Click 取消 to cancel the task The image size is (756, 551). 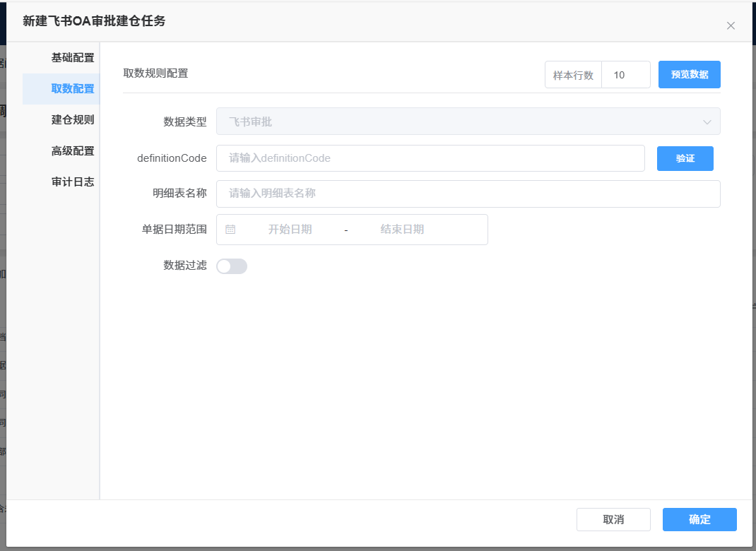point(613,520)
